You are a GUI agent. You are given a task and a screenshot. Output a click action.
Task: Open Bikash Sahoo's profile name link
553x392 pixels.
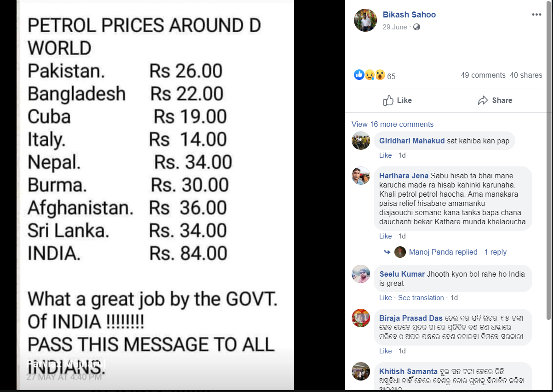pos(409,15)
